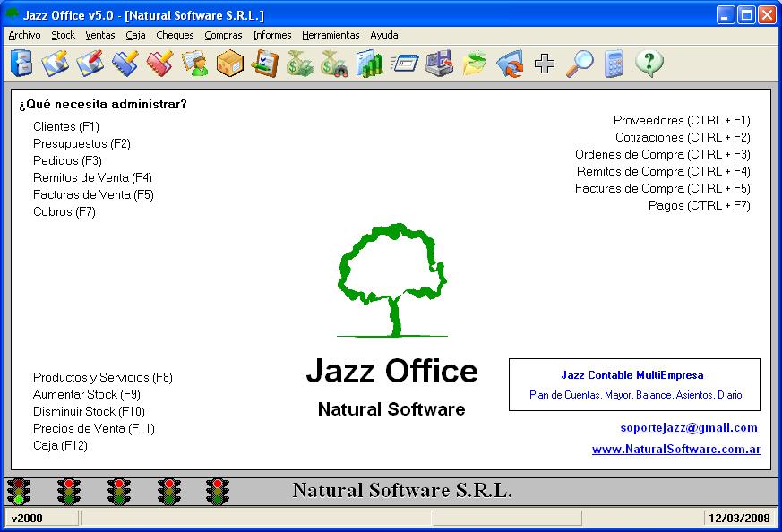Screen dimensions: 782x532
Task: Open the Archivo menu
Action: 24,36
